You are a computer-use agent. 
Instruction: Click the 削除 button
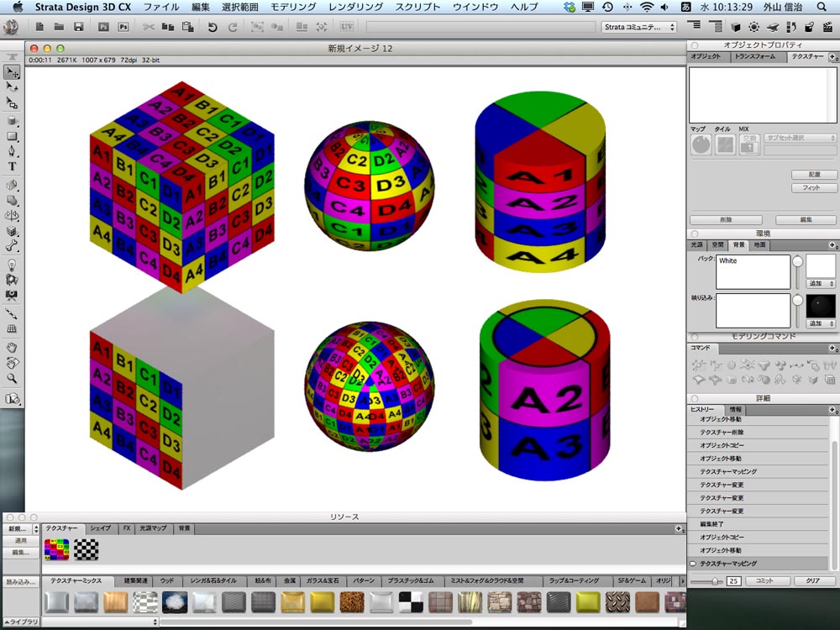click(x=726, y=220)
